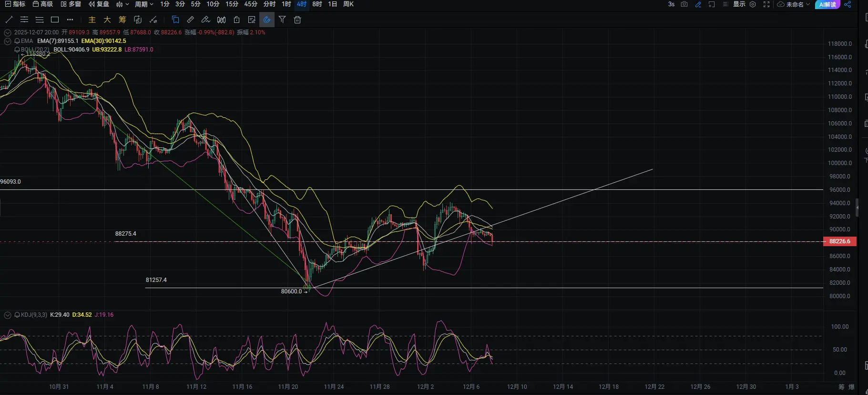Screen dimensions: 868x395
Task: Click the AI解读 button
Action: point(827,4)
